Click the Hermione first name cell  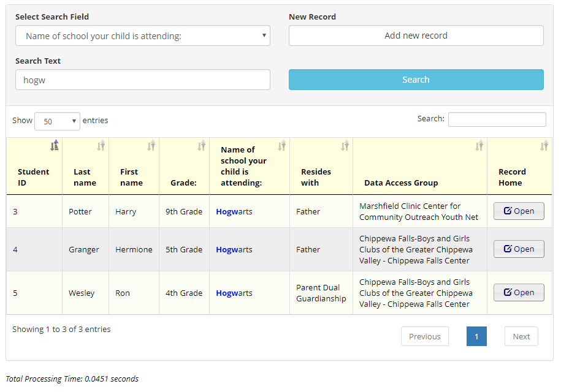coord(134,249)
